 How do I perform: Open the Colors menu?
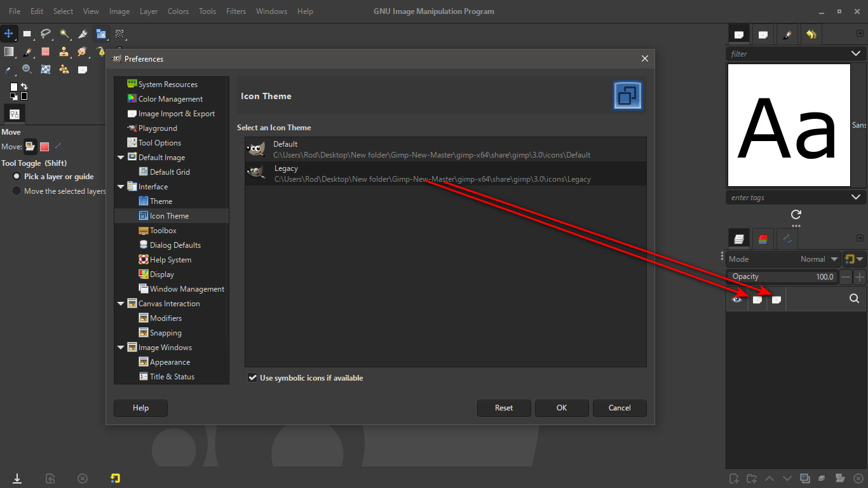(x=178, y=11)
